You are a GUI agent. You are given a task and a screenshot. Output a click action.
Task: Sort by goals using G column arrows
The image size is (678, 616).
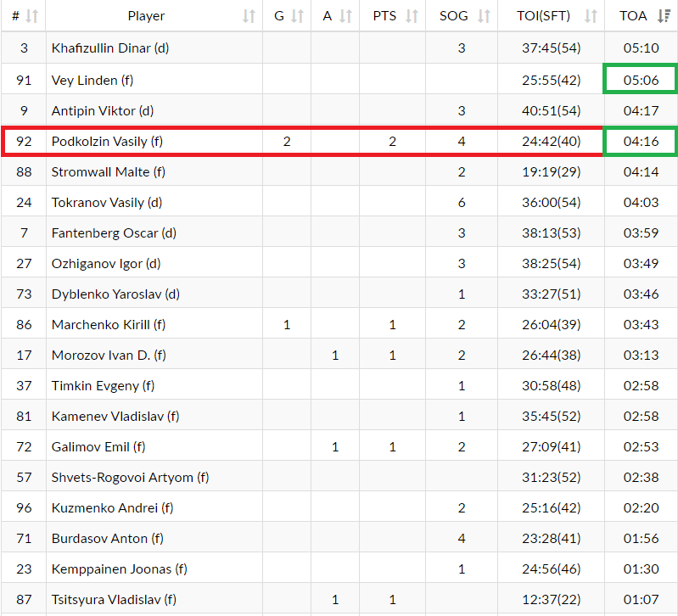(x=297, y=16)
